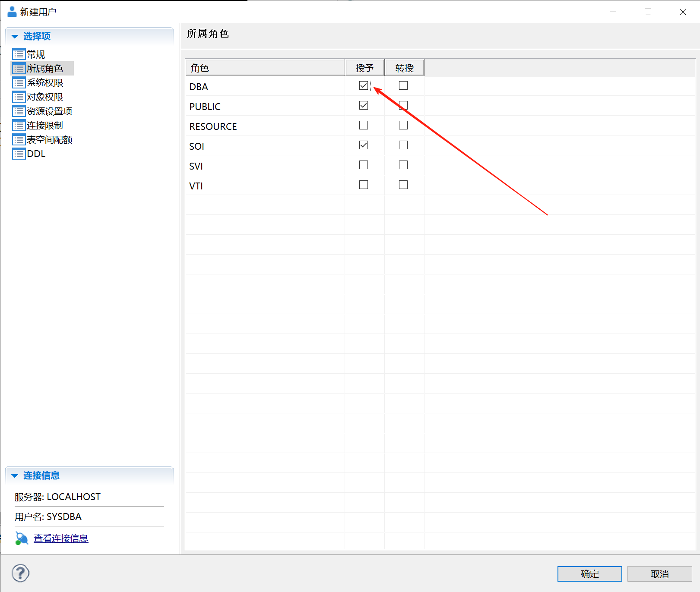
Task: Click the connection info icon beside 查看连接信息
Action: point(22,538)
